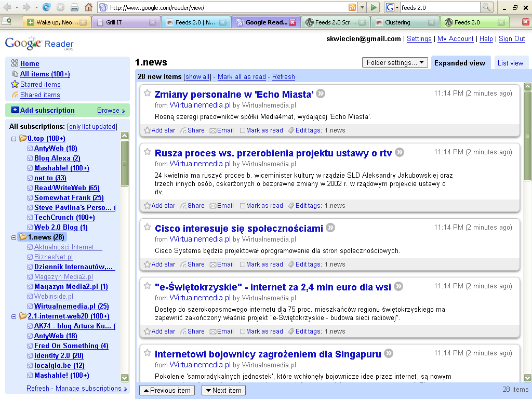Open original of 'Rusza proces' via arrow icon
Screen dimensions: 532x399
400,152
